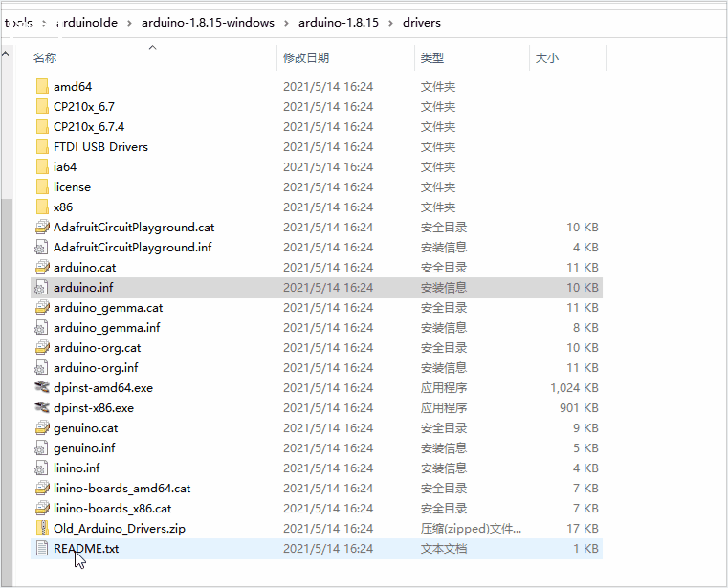Click the dpinst-x86.exe application icon
Image resolution: width=728 pixels, height=588 pixels.
42,407
